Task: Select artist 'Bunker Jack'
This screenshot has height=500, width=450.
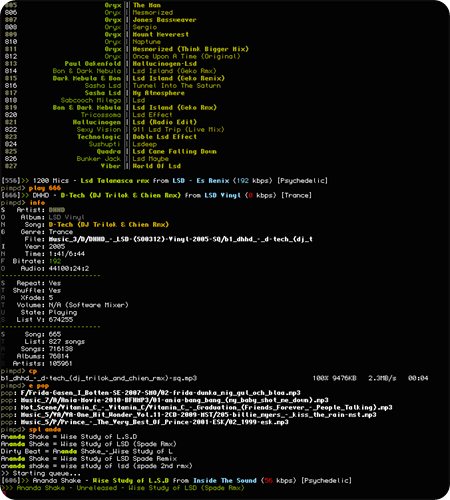Action: tap(99, 159)
